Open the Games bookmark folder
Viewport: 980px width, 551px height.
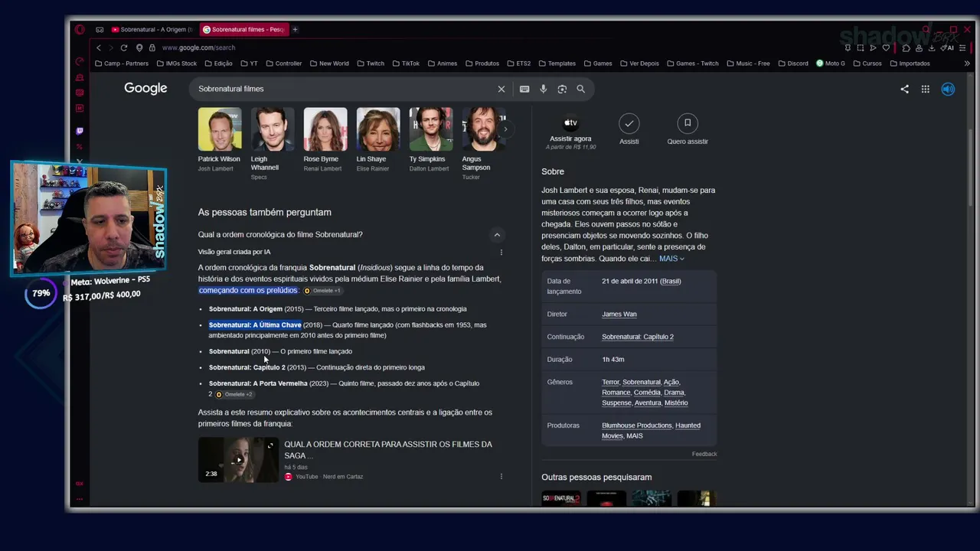598,64
